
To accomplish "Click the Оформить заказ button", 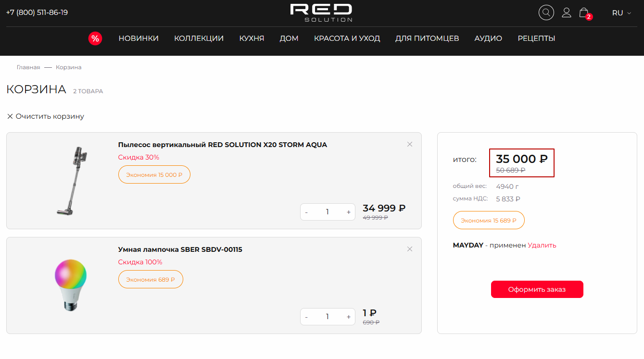I will tap(537, 289).
